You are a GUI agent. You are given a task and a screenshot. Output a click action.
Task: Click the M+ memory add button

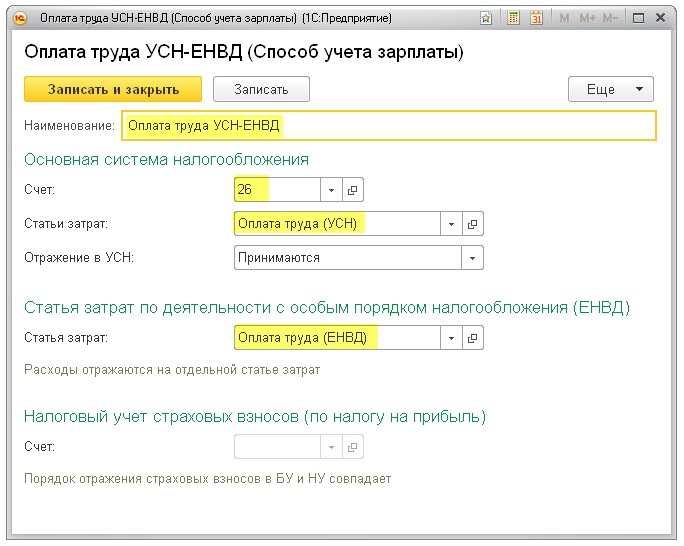[588, 18]
